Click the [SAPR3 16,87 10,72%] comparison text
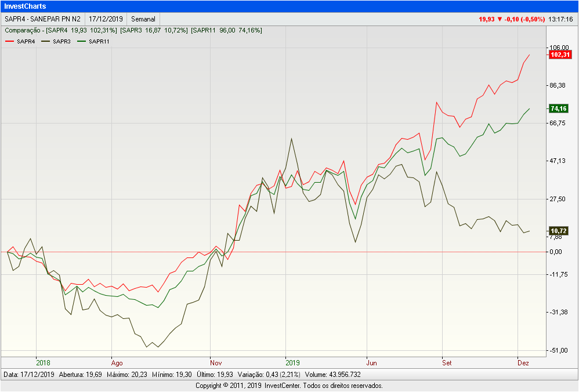 click(x=154, y=30)
